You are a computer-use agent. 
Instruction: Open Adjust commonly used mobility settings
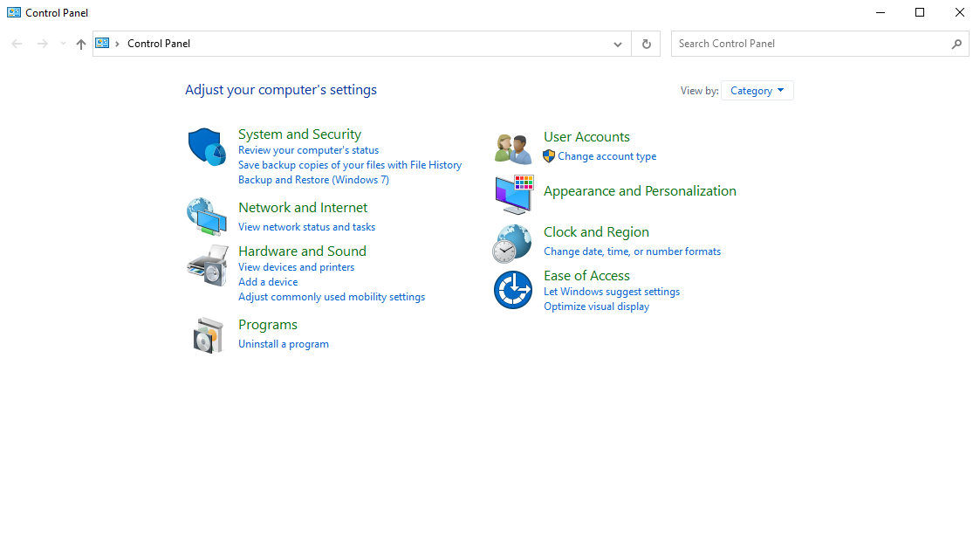(x=332, y=297)
